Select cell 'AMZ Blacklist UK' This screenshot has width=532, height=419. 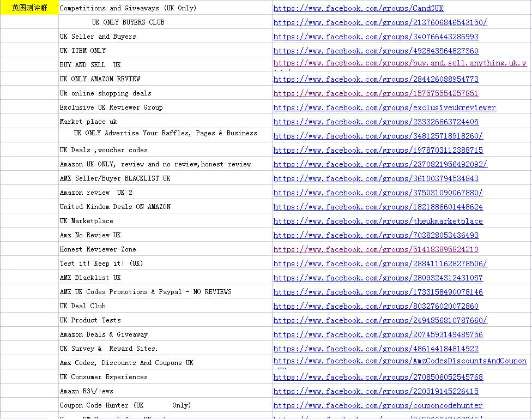(x=165, y=277)
